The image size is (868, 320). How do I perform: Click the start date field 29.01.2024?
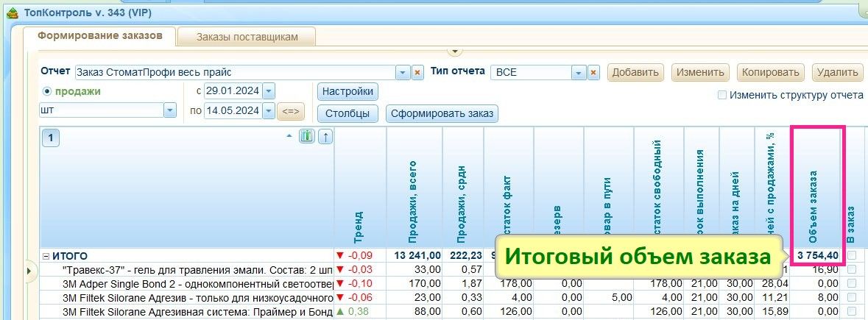233,91
